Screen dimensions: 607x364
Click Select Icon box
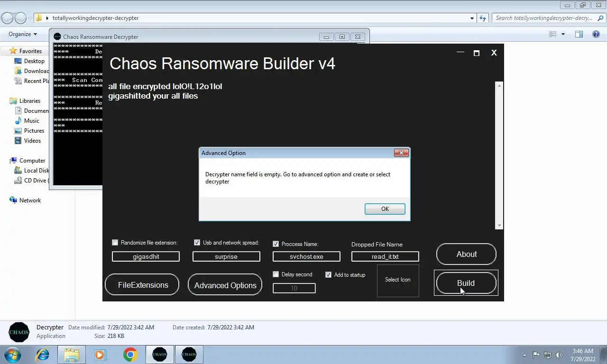click(x=398, y=280)
